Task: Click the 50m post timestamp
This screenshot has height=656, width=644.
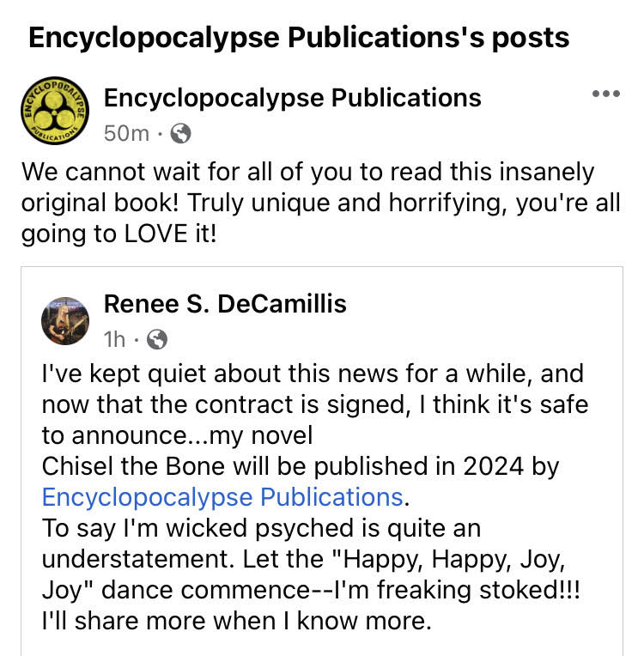Action: pos(126,134)
